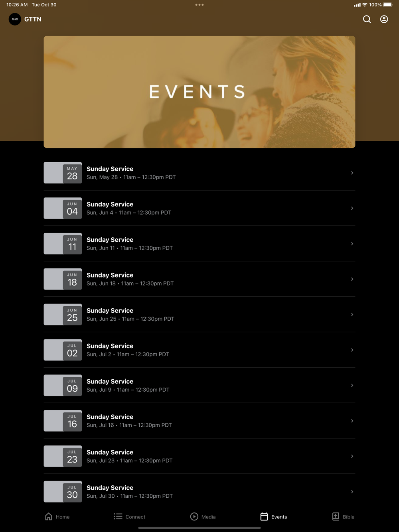399x532 pixels.
Task: Open the Jul 9 Sunday Service entry
Action: (x=199, y=385)
